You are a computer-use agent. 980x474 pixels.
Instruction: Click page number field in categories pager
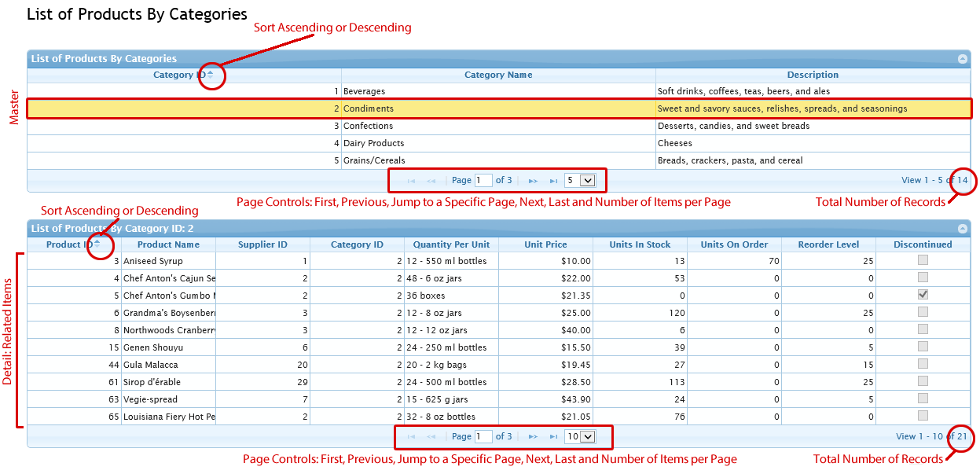click(483, 181)
